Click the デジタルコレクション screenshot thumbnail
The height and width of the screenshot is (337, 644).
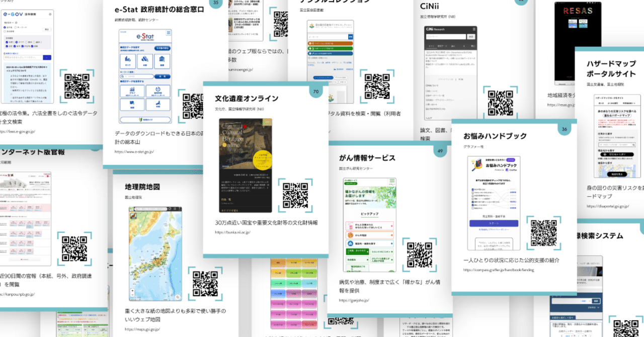(331, 62)
